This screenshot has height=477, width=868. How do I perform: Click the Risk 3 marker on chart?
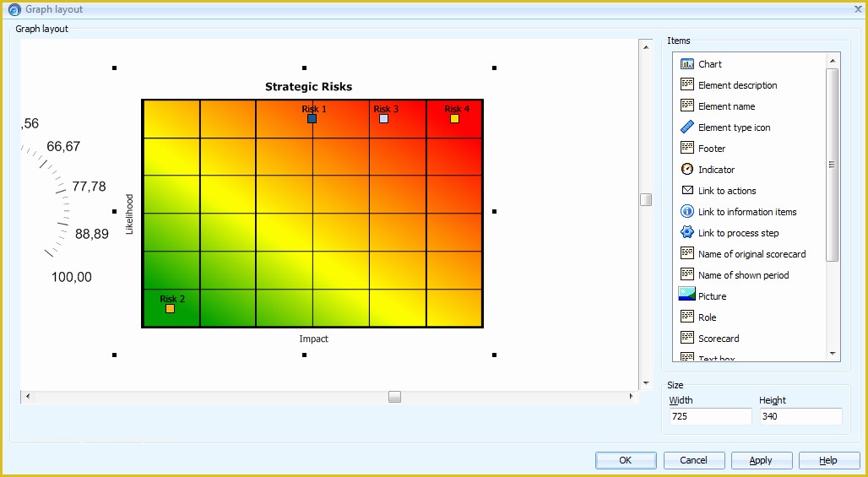pyautogui.click(x=383, y=118)
